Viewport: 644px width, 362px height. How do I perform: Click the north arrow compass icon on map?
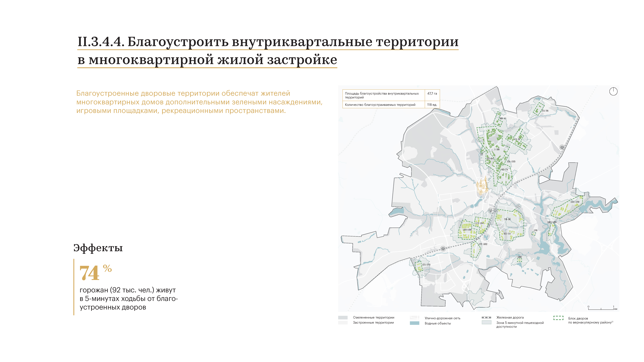point(613,91)
